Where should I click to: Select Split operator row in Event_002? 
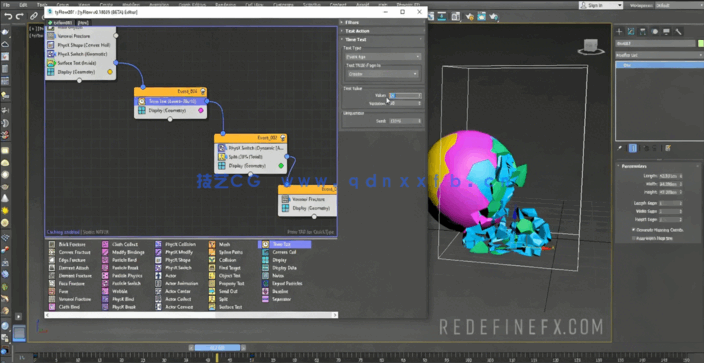pos(251,157)
